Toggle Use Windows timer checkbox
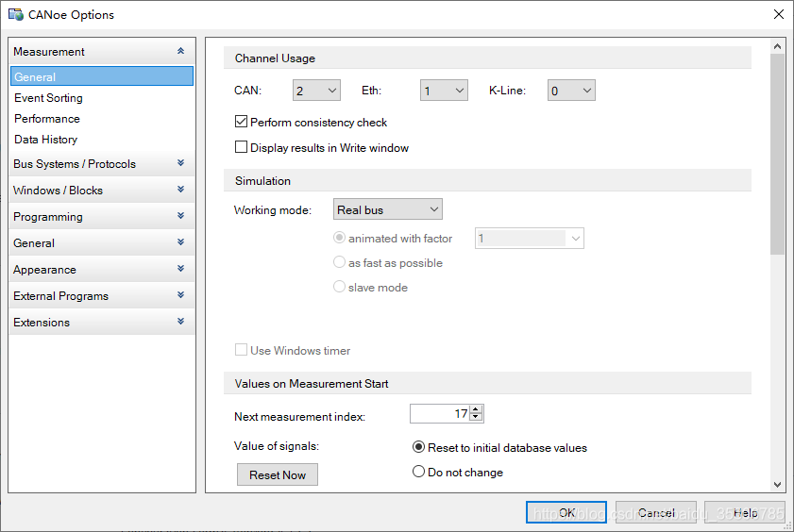 pos(241,349)
